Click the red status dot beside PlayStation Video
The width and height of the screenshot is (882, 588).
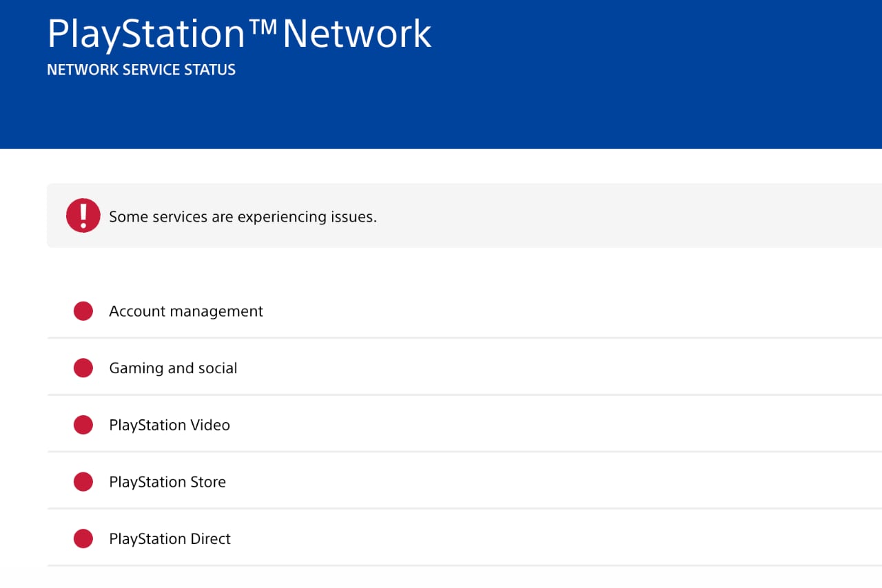(x=83, y=425)
